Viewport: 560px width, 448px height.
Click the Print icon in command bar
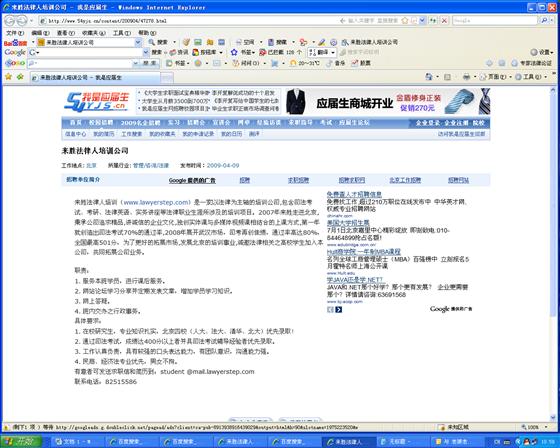pos(466,77)
